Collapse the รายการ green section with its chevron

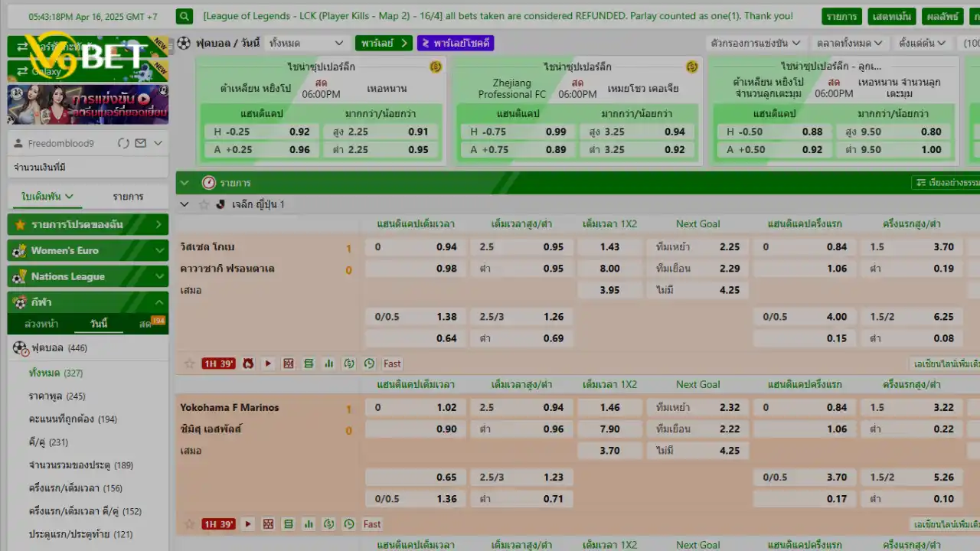184,183
